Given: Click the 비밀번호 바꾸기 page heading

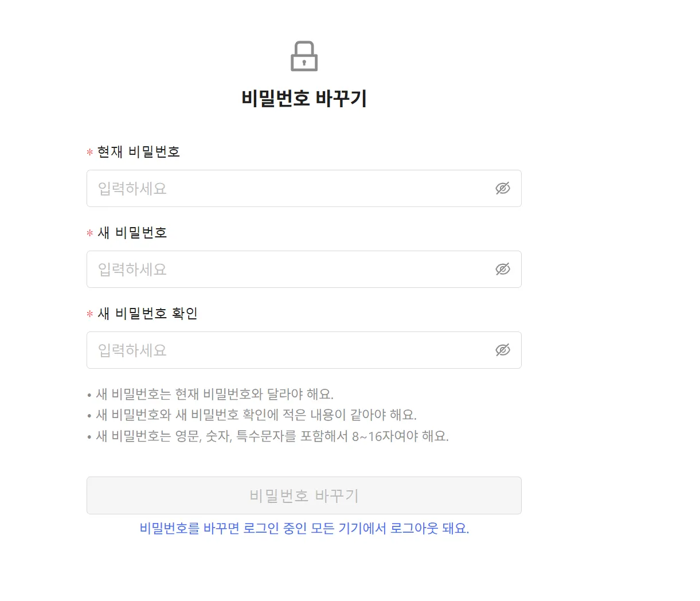Looking at the screenshot, I should pos(304,99).
